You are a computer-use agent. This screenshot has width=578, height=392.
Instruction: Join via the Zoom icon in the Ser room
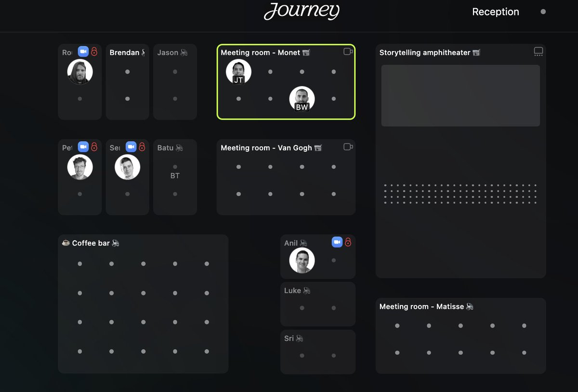coord(131,146)
